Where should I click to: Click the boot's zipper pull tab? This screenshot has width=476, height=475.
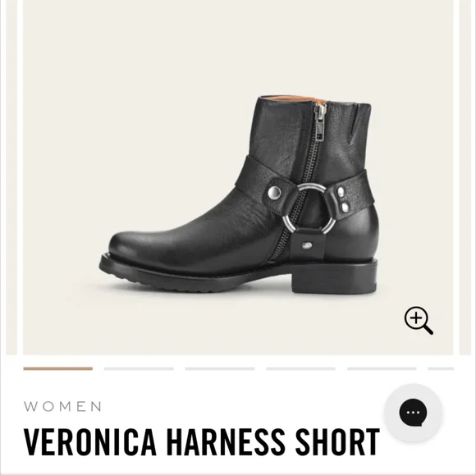pos(321,122)
